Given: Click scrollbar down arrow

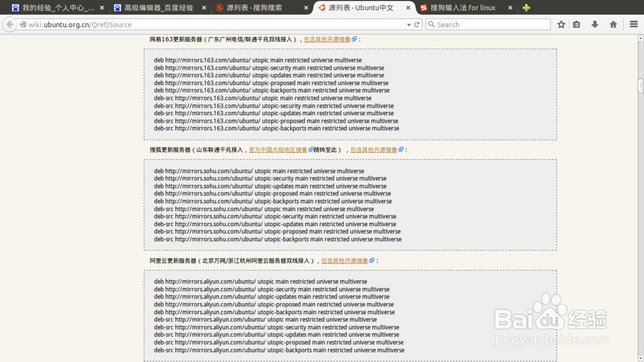Looking at the screenshot, I should point(641,359).
